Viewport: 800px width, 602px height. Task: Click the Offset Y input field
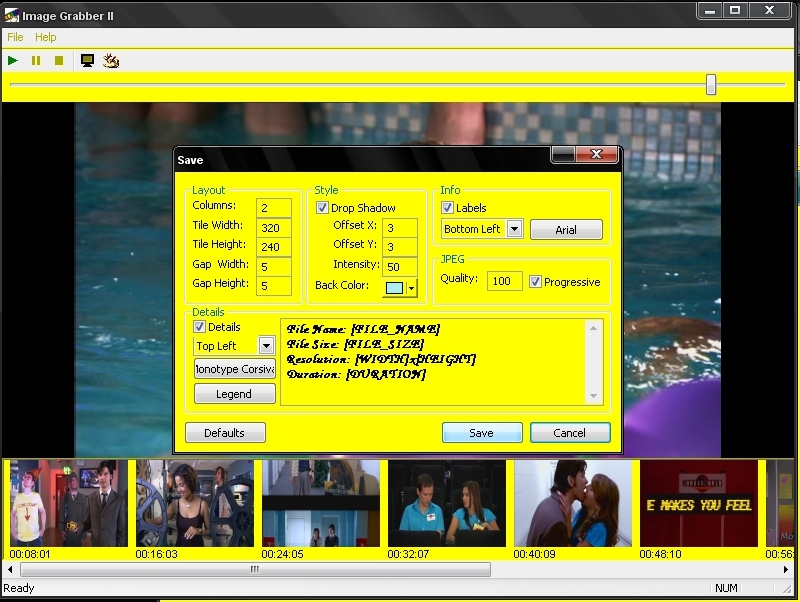tap(399, 247)
